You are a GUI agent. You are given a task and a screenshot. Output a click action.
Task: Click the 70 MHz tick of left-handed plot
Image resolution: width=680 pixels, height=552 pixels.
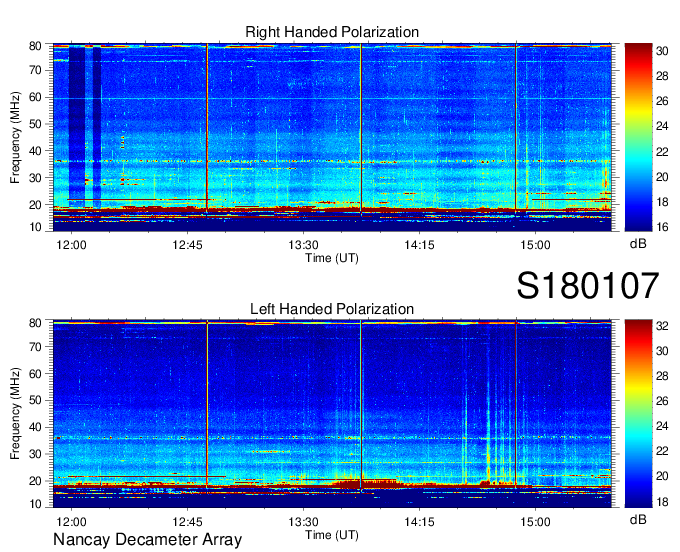click(35, 346)
